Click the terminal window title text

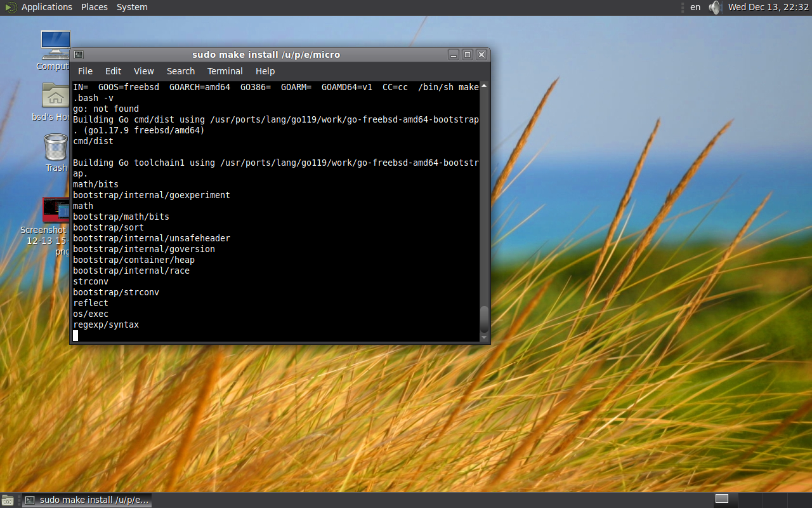pyautogui.click(x=266, y=55)
